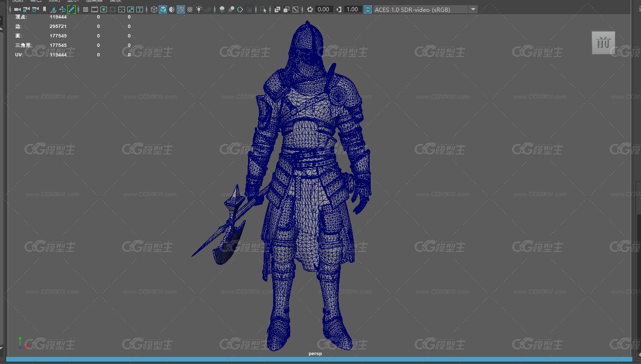
Task: Enable the Motion Blur icon
Action: click(x=231, y=9)
